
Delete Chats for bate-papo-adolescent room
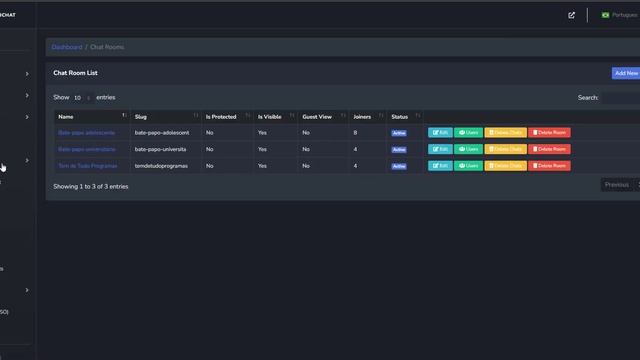coord(505,133)
